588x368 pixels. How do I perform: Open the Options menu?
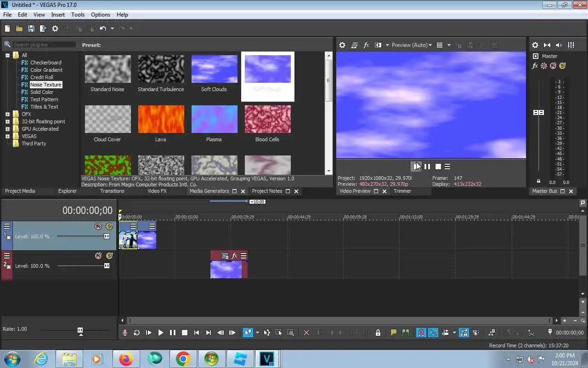tap(100, 15)
